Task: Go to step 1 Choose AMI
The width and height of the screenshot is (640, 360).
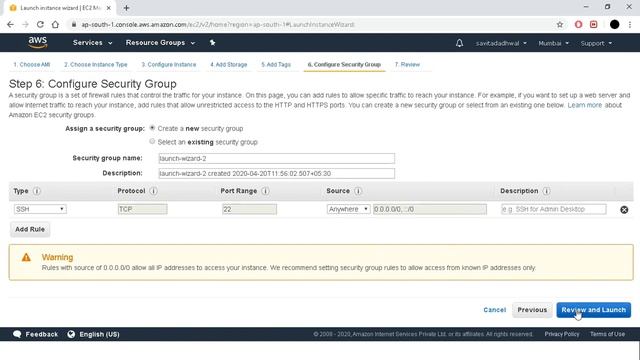Action: (x=31, y=64)
